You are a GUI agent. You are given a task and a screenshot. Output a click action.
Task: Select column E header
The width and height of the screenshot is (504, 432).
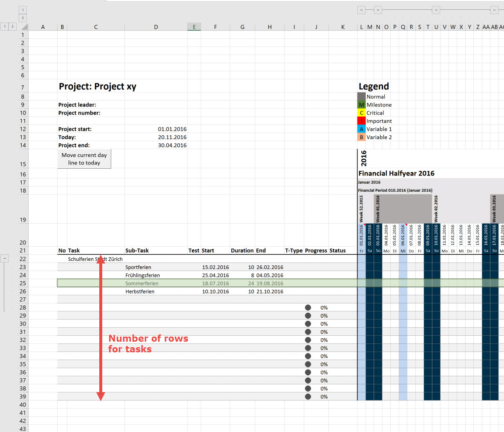click(x=194, y=27)
